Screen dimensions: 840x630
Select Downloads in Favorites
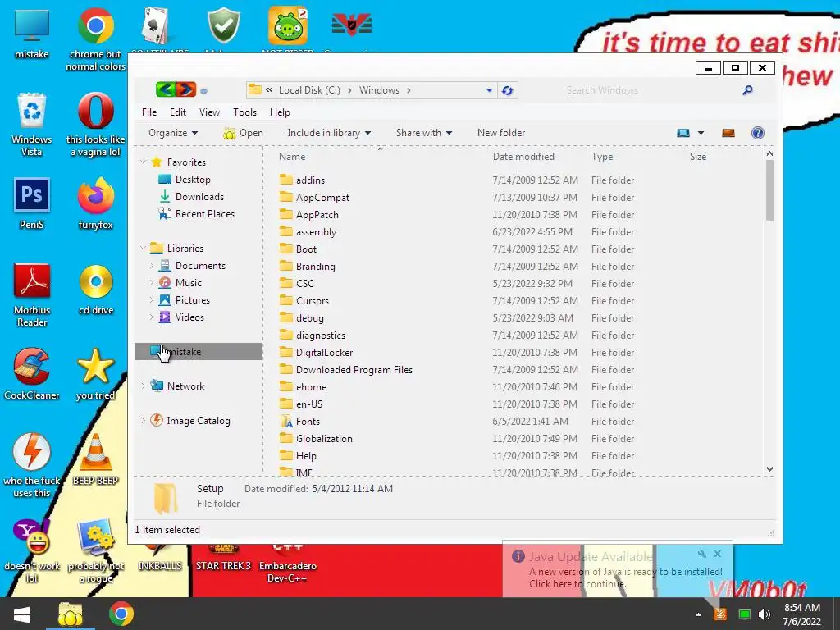click(x=199, y=197)
